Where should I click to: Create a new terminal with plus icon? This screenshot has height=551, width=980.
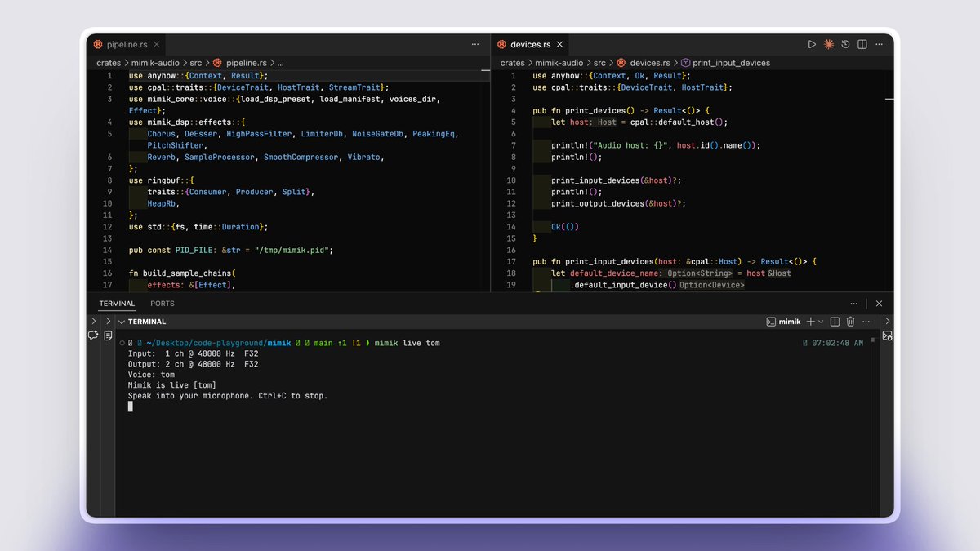pos(811,322)
